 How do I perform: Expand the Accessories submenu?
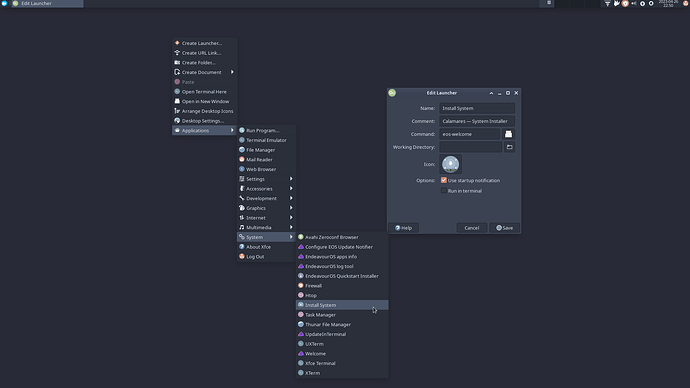(266, 189)
